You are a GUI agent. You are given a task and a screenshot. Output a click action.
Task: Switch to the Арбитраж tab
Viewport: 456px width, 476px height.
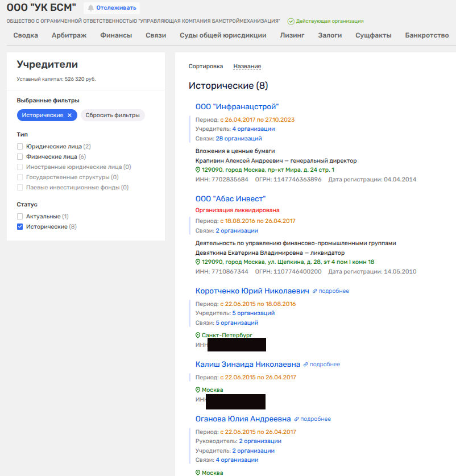pos(69,35)
